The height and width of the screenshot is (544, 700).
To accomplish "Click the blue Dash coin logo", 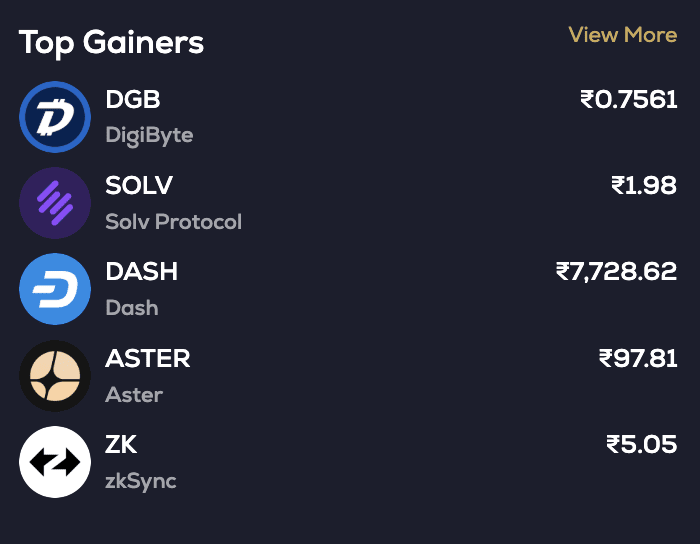I will (x=55, y=289).
